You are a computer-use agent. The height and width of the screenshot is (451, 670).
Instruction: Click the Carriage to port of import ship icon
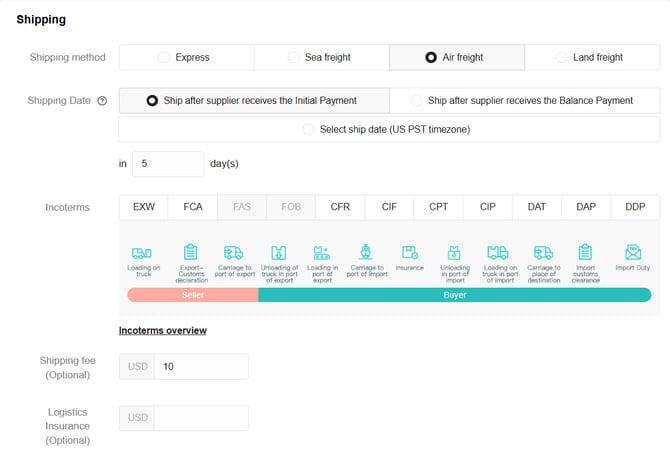coord(366,253)
